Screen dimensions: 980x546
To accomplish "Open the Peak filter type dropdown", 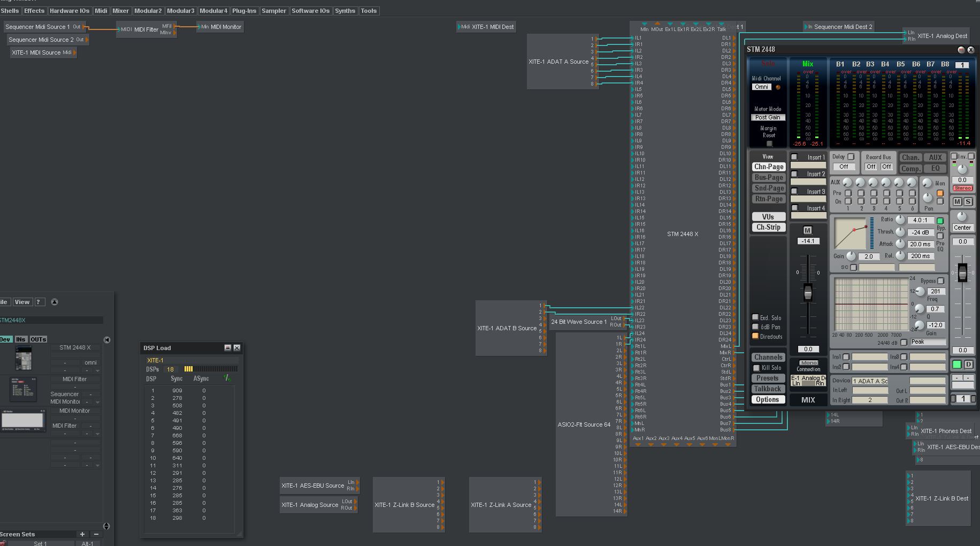I will 927,342.
